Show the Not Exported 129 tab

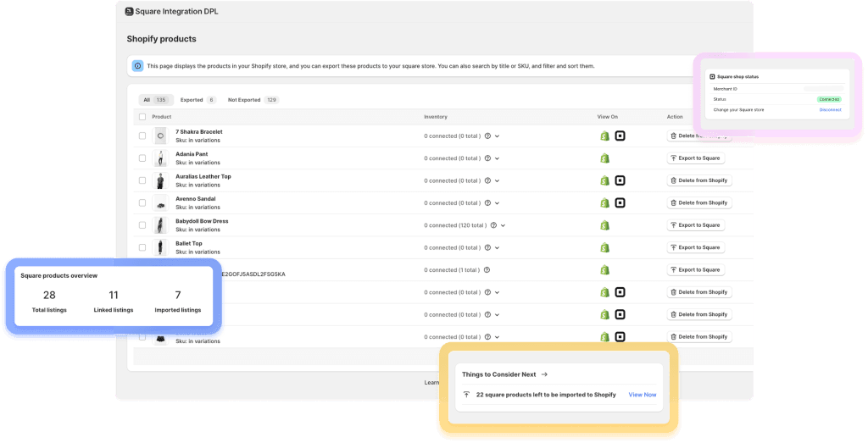tap(253, 100)
